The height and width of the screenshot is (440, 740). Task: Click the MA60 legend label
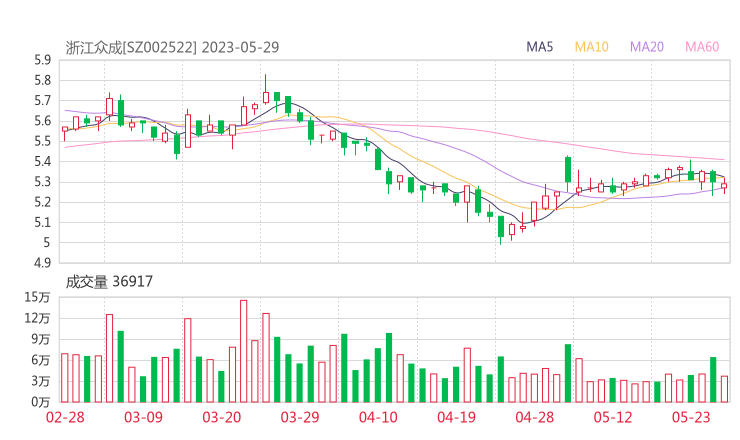(x=702, y=47)
